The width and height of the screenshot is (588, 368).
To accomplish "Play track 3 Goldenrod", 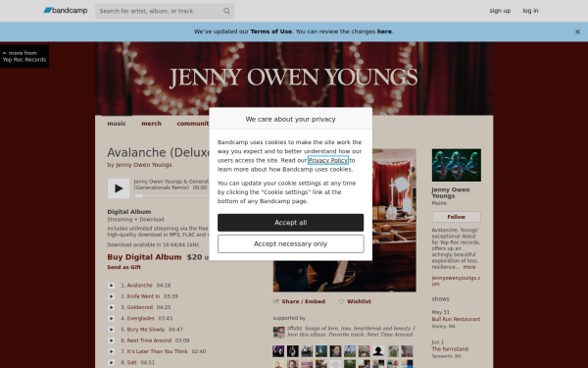I will coord(111,307).
